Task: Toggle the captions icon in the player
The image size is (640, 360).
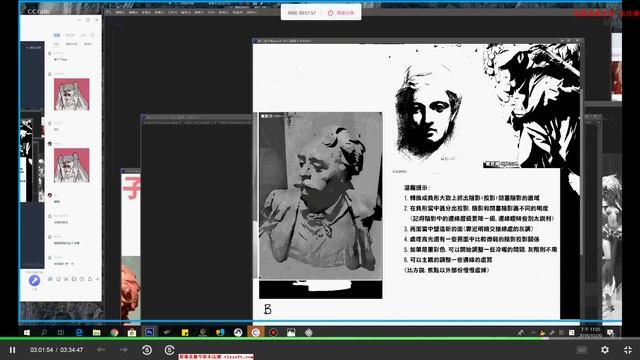Action: pyautogui.click(x=582, y=350)
